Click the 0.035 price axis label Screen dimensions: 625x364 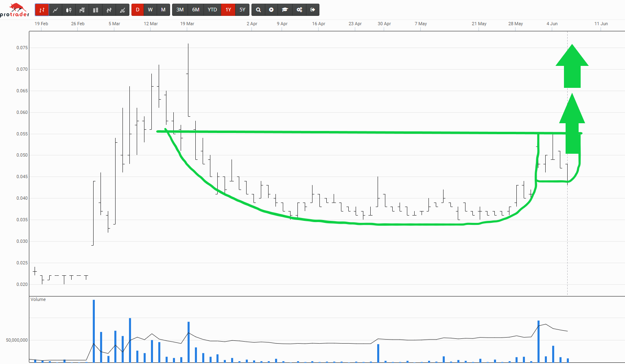point(22,220)
